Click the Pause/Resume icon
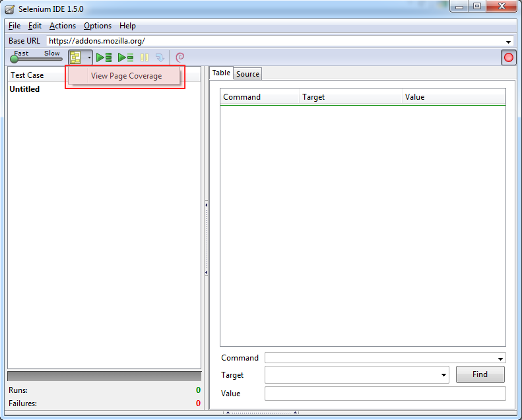This screenshot has width=522, height=420. tap(145, 57)
